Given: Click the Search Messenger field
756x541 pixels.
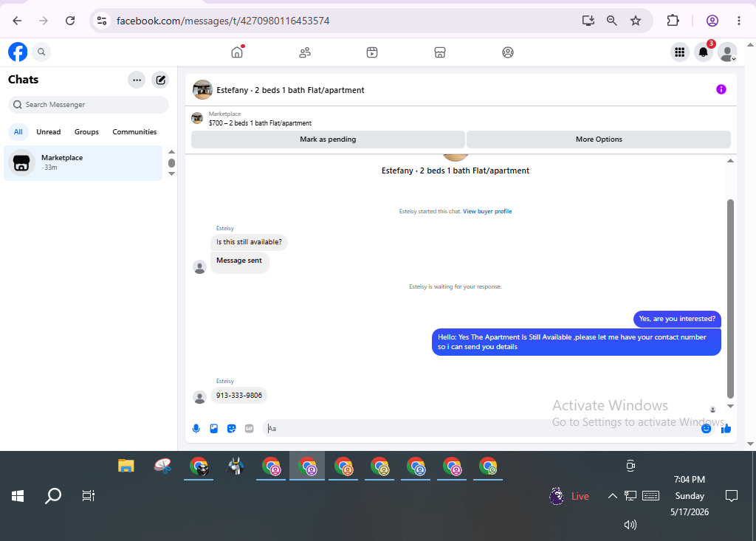Looking at the screenshot, I should click(89, 105).
